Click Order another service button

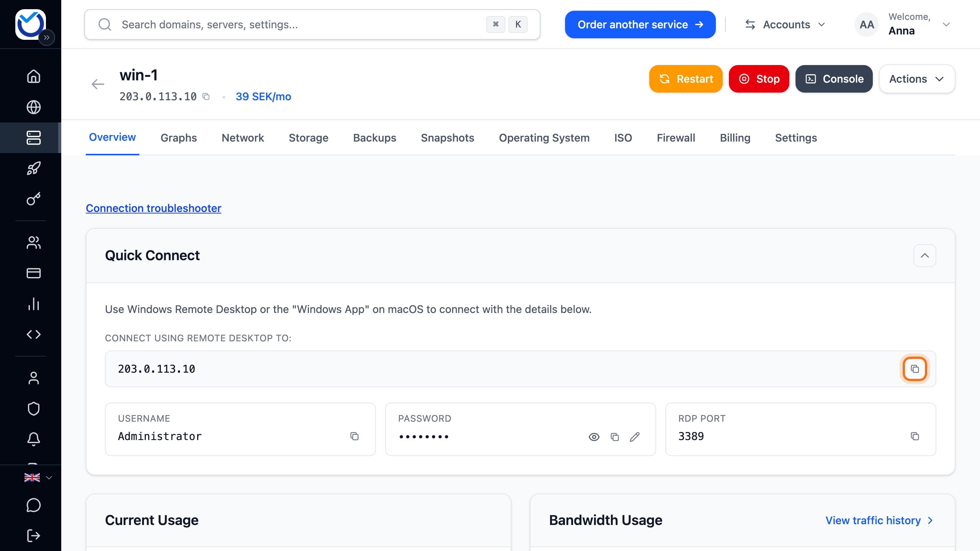click(640, 24)
